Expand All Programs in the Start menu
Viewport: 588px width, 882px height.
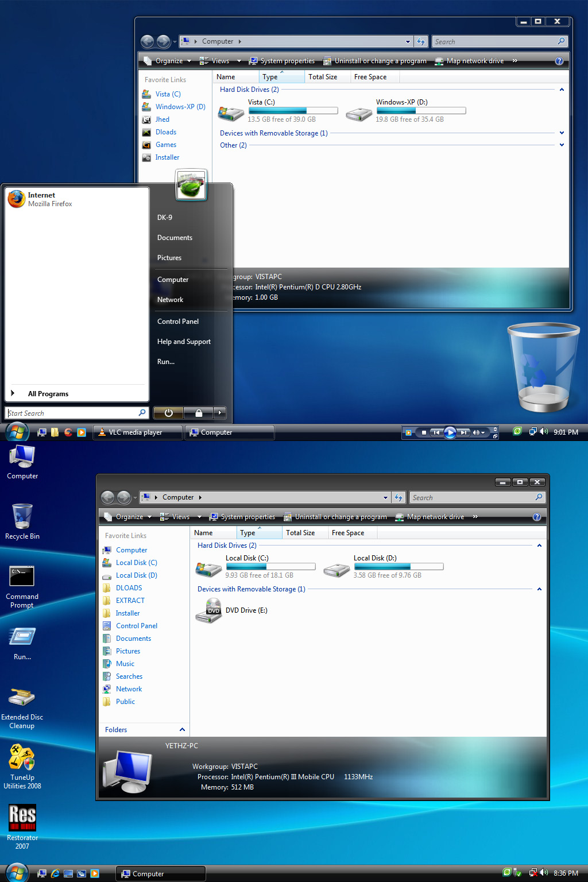click(48, 394)
